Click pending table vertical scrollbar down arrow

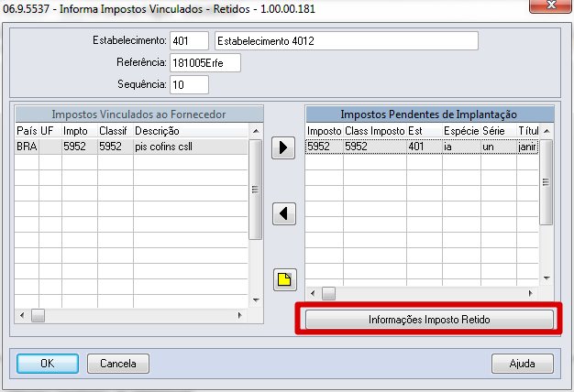[546, 278]
